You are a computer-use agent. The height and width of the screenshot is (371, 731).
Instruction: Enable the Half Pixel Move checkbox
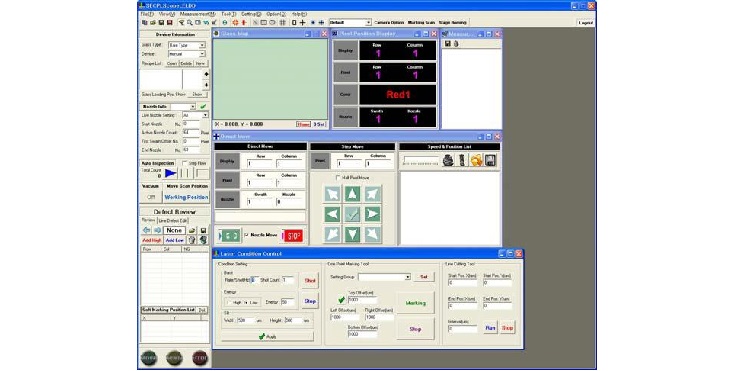tap(338, 178)
